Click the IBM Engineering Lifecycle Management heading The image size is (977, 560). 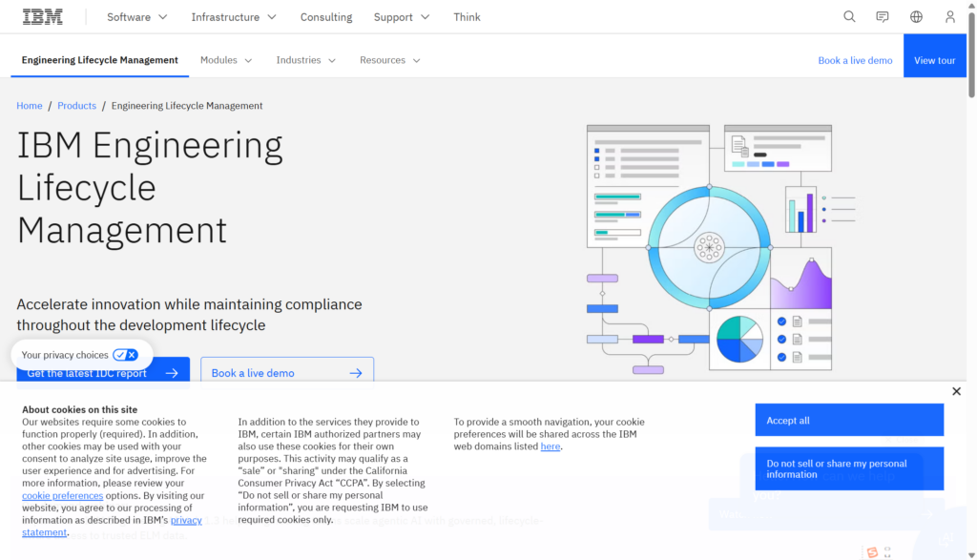point(150,188)
